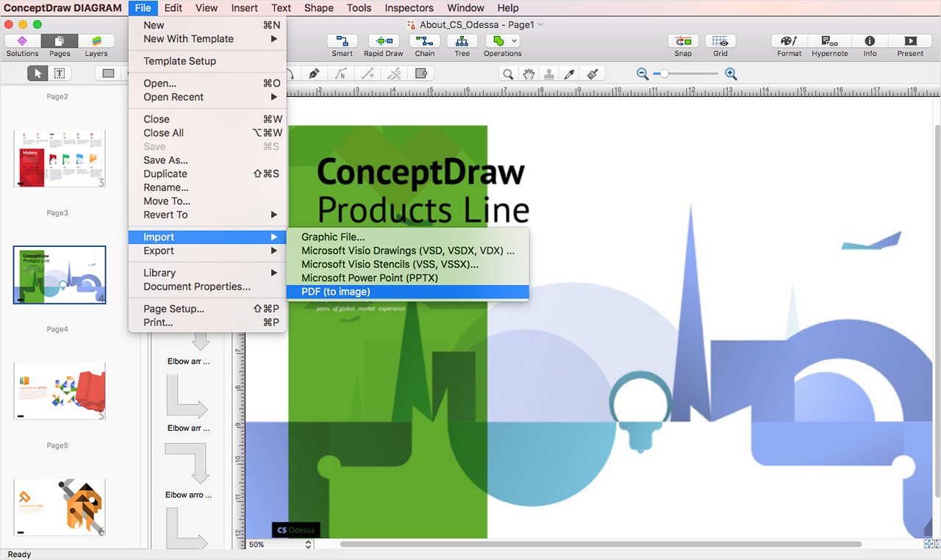Open the Edit menu
This screenshot has height=560, width=941.
pyautogui.click(x=173, y=8)
